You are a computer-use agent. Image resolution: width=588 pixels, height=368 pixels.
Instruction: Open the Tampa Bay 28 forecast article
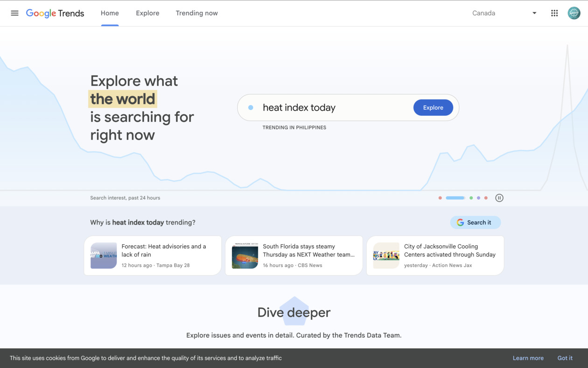(153, 255)
